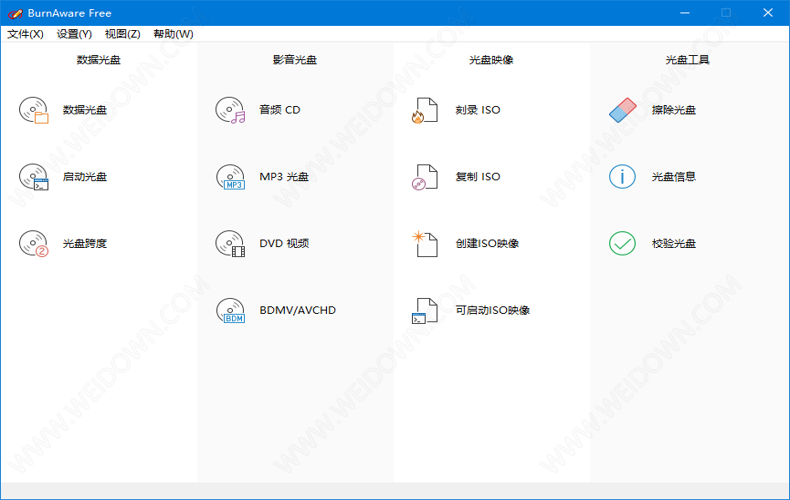Close the BurnAware Free window
The height and width of the screenshot is (500, 790).
768,13
